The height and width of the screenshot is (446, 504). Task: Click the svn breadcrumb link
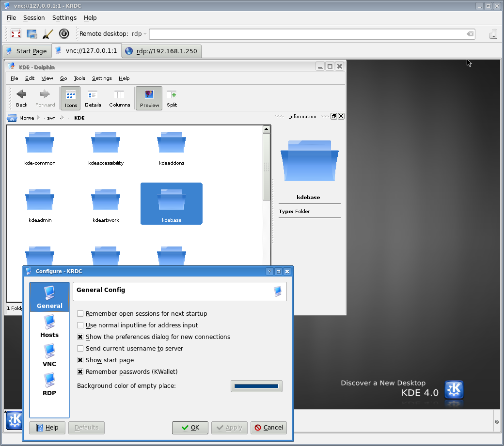click(x=51, y=118)
